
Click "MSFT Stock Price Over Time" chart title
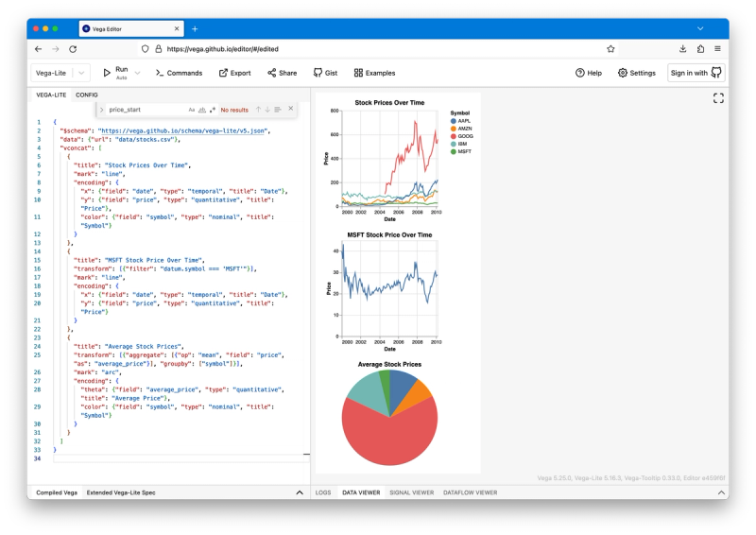(389, 235)
